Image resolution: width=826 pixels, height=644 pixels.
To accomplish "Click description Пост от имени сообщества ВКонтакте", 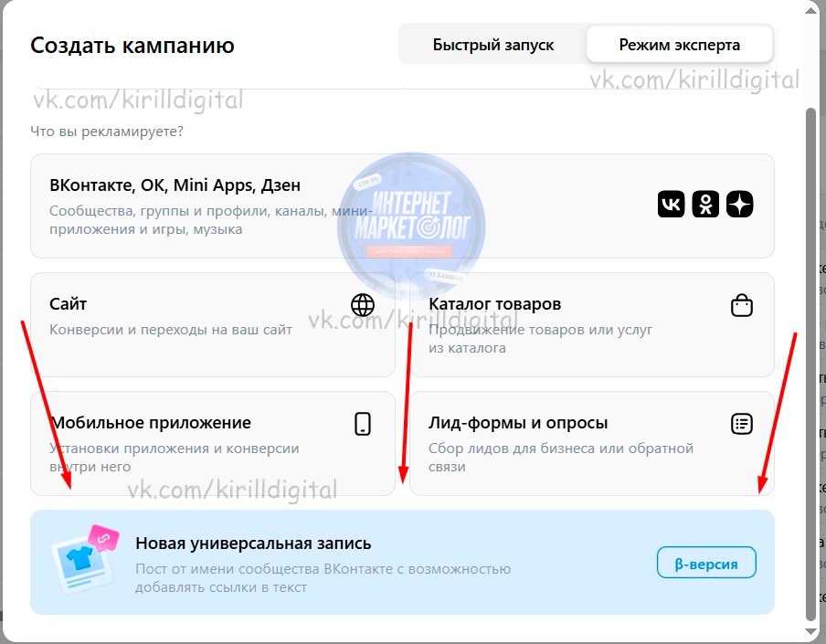I will pos(323,577).
